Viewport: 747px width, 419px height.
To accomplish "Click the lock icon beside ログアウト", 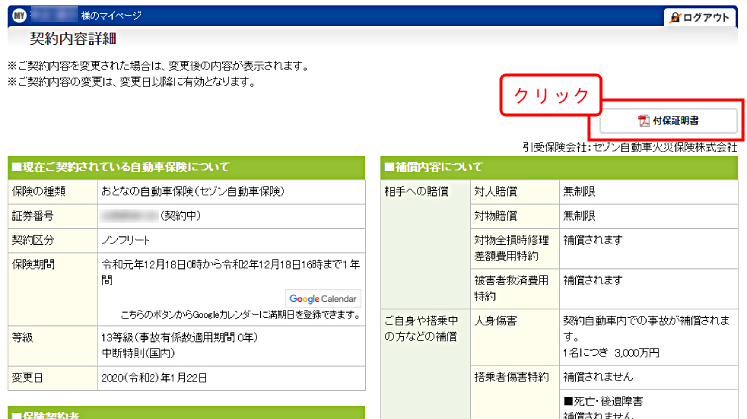I will [x=675, y=18].
